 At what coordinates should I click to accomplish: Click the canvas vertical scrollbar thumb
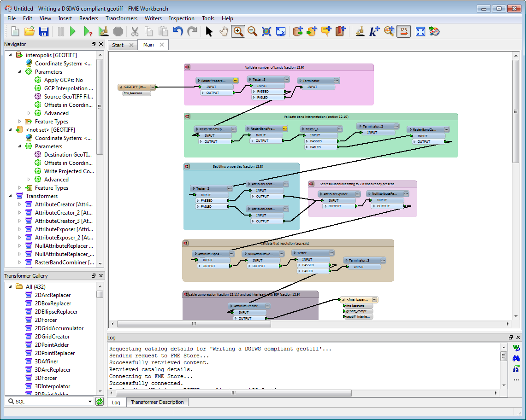[515, 111]
